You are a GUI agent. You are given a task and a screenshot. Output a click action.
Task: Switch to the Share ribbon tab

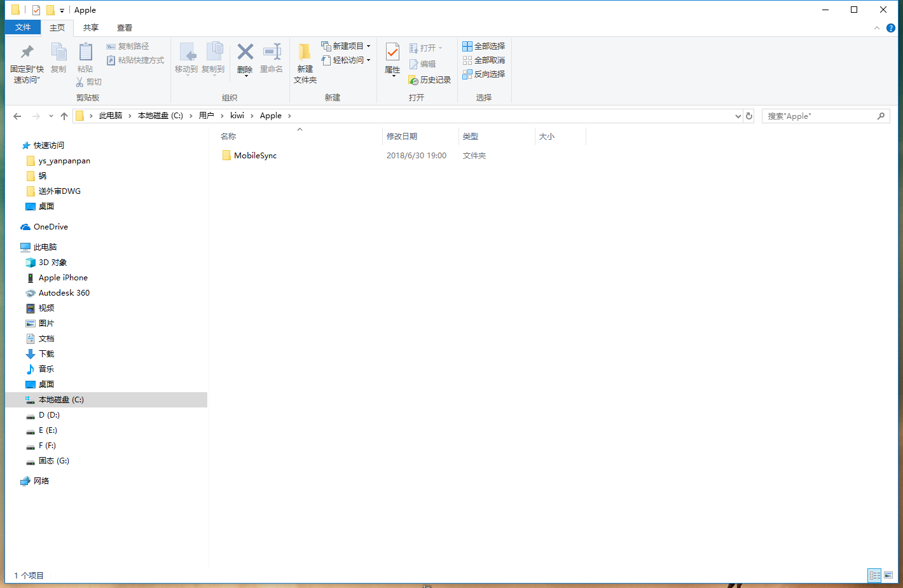pos(91,28)
